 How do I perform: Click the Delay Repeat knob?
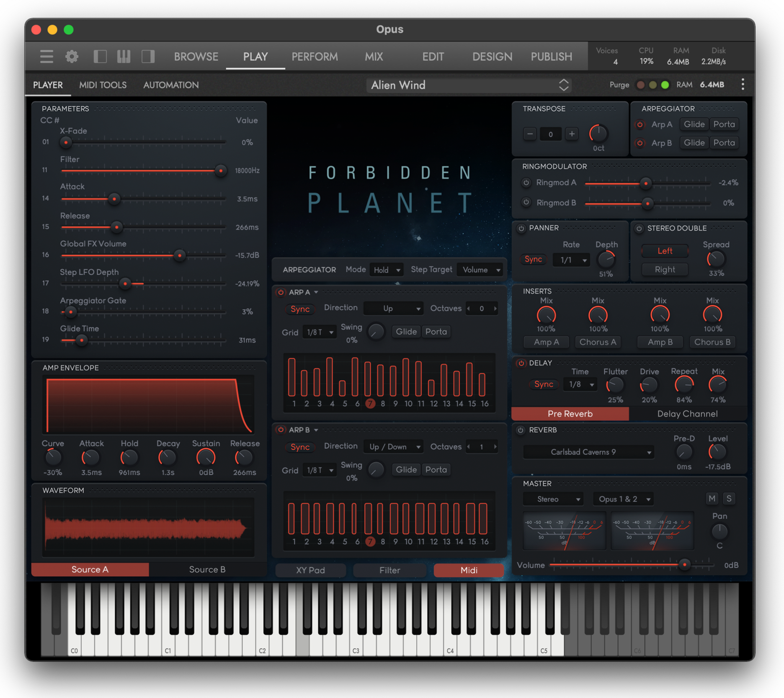(684, 385)
